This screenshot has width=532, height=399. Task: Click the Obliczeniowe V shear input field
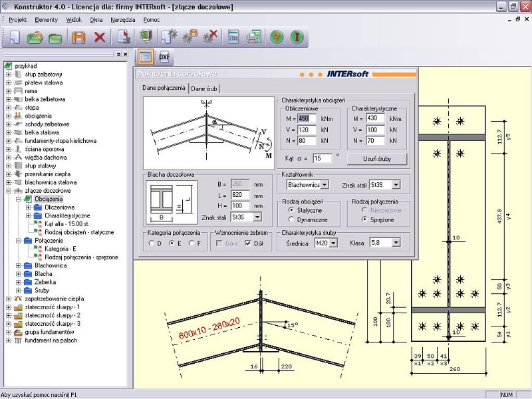click(x=307, y=130)
